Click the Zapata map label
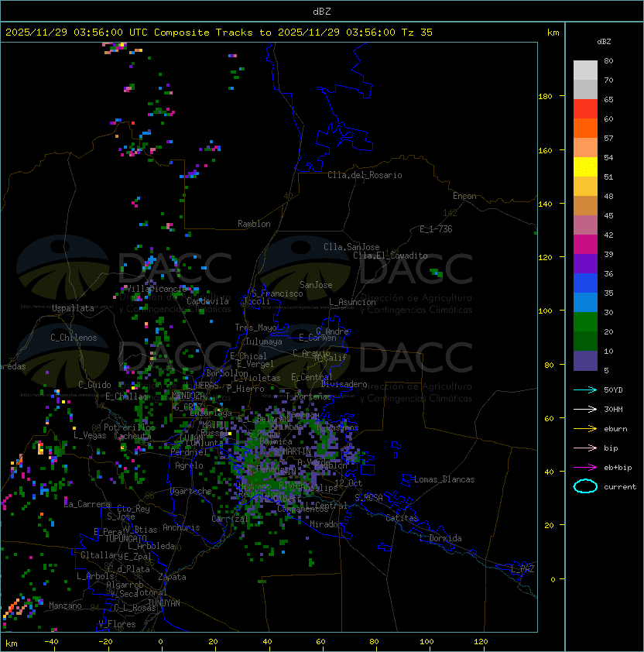644x652 pixels. [x=172, y=577]
